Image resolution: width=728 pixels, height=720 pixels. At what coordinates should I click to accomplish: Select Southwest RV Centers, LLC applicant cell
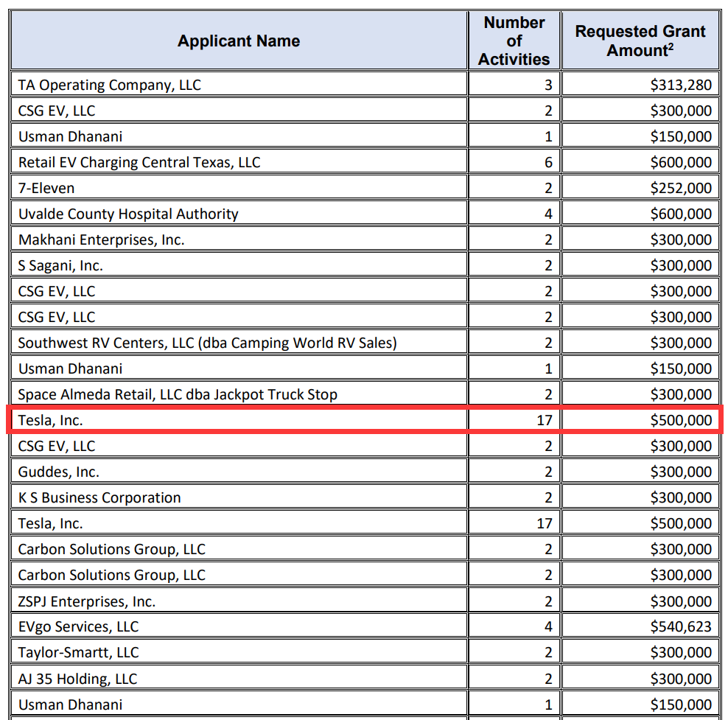coord(239,343)
